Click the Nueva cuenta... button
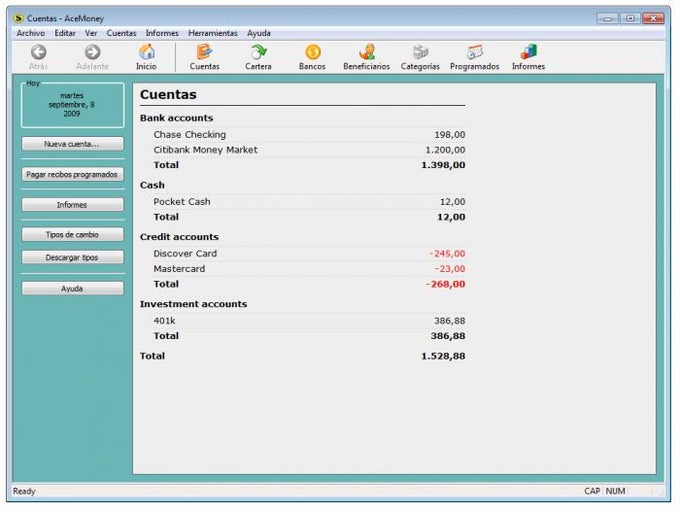 pyautogui.click(x=72, y=144)
